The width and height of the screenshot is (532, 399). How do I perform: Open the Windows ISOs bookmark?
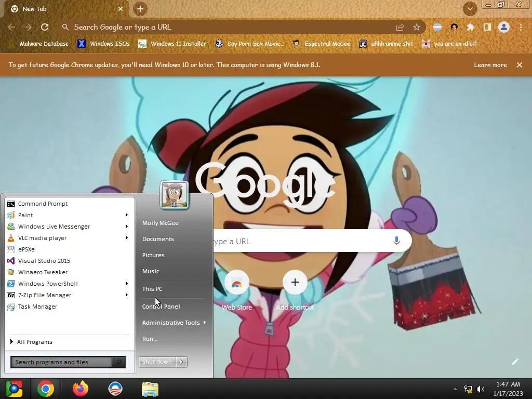[104, 44]
